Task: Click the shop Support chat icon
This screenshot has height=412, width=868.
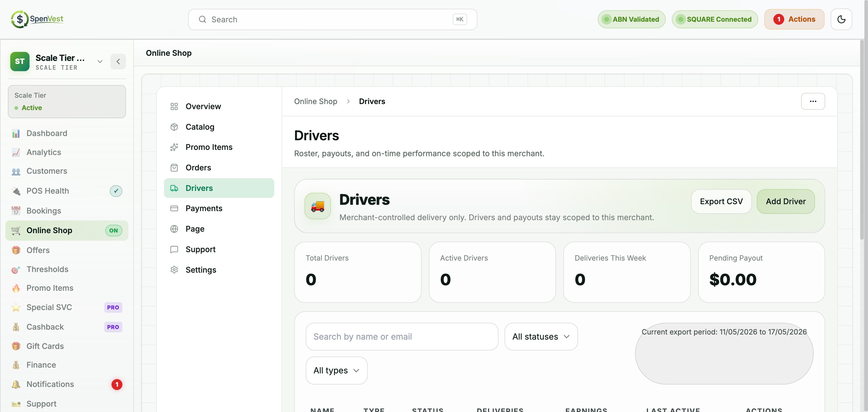Action: (x=174, y=249)
